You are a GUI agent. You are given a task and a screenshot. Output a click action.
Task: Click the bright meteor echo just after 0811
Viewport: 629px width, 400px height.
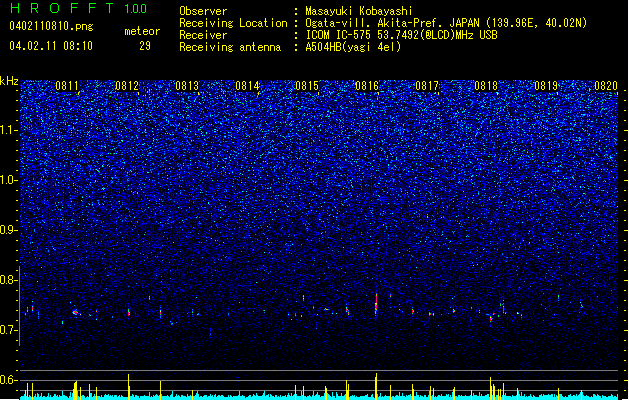[75, 313]
